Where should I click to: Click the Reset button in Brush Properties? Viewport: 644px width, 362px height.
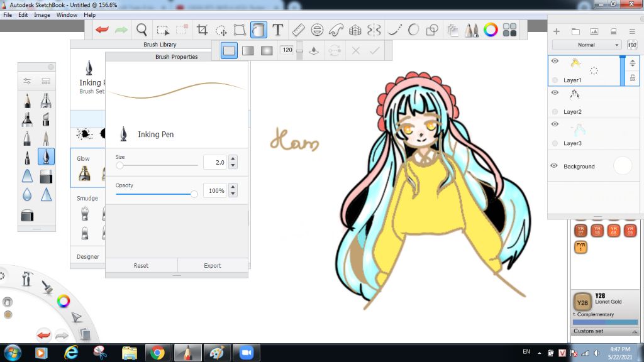tap(141, 266)
